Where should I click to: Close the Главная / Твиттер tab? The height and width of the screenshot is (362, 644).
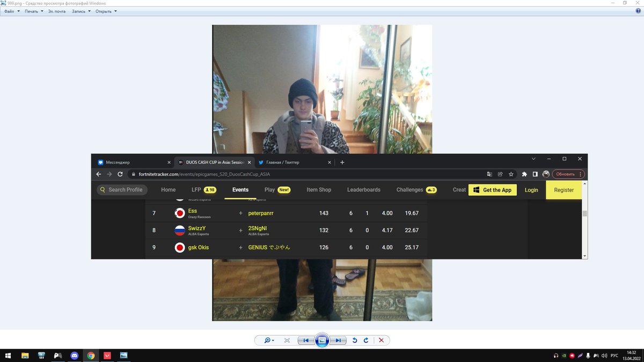click(x=328, y=162)
